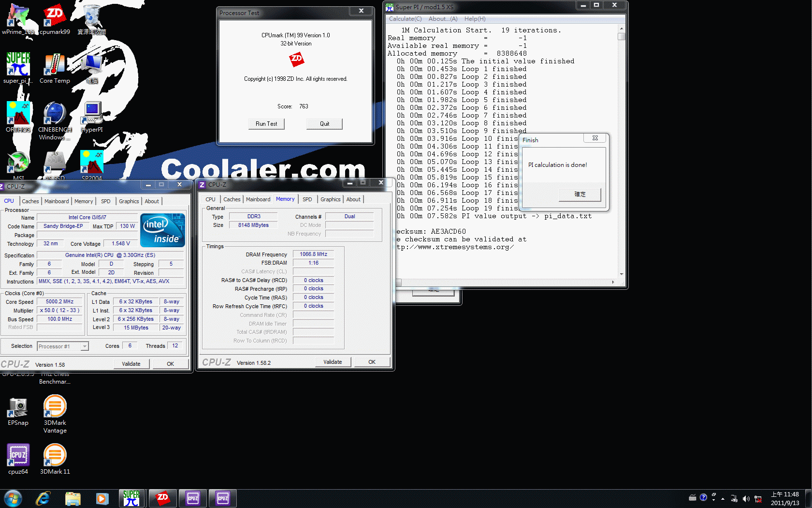812x508 pixels.
Task: Switch to CPU tab in right CPU-Z
Action: click(x=210, y=199)
